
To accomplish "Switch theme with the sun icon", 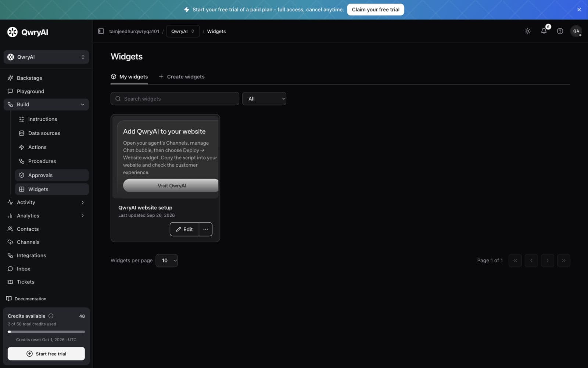I will [x=528, y=31].
